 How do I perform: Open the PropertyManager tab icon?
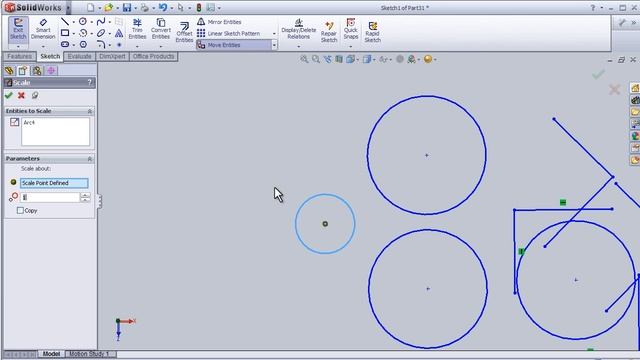click(22, 71)
